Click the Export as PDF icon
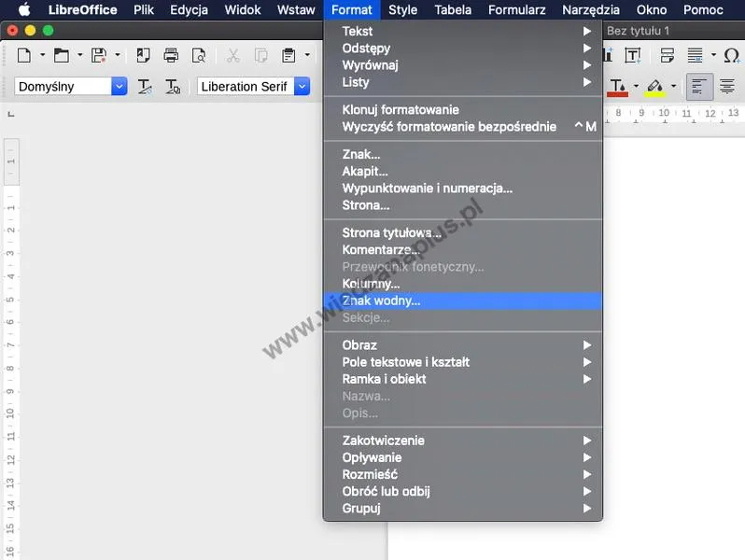Screen dimensions: 745x560 (x=143, y=55)
